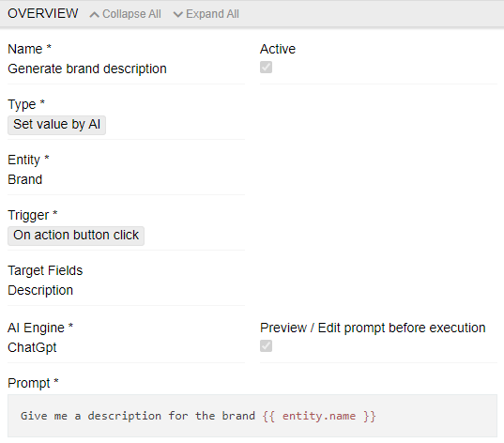Viewport: 504px width, 443px height.
Task: Click the Collapse All chevron-up icon
Action: coord(94,15)
